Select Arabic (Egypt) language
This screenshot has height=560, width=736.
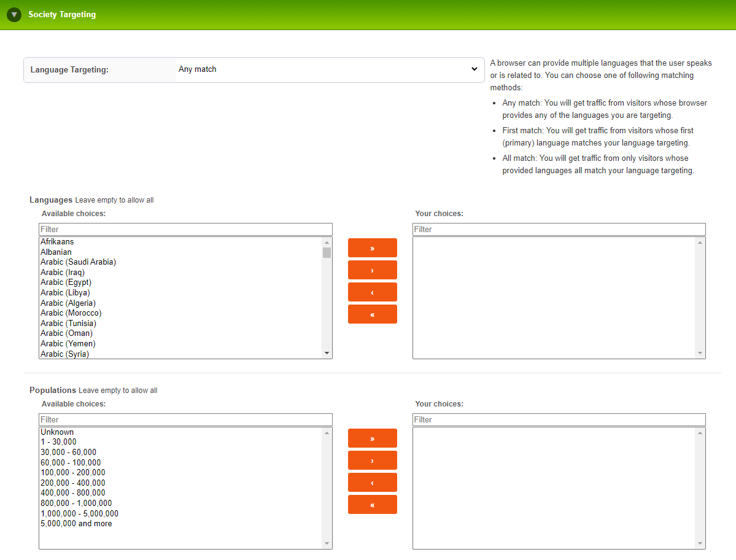coord(180,282)
